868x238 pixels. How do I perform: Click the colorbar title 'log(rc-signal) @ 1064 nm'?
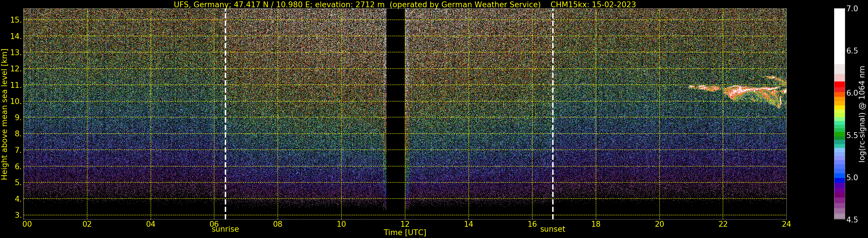[x=862, y=114]
